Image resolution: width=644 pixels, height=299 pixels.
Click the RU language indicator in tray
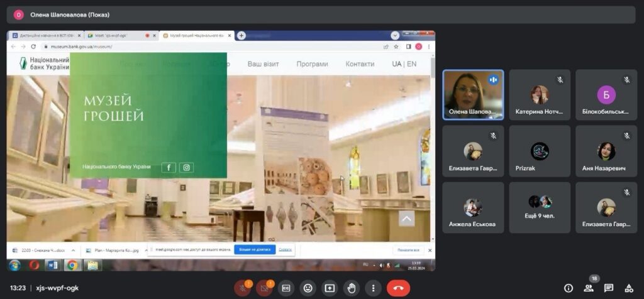[365, 264]
